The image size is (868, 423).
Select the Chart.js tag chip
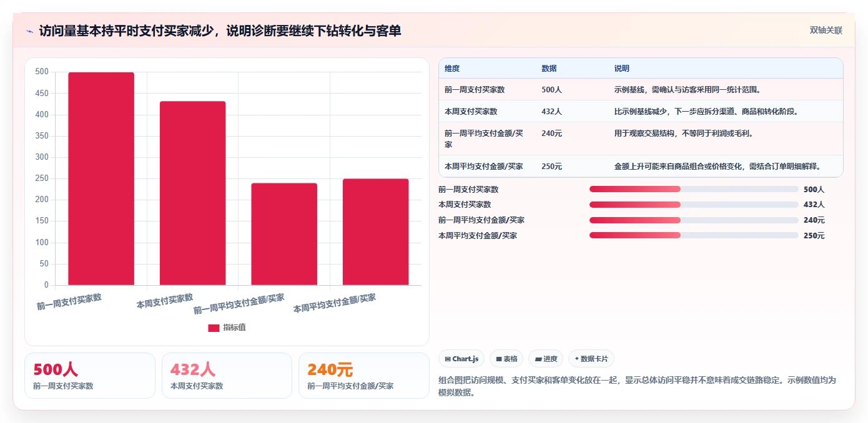coord(461,359)
